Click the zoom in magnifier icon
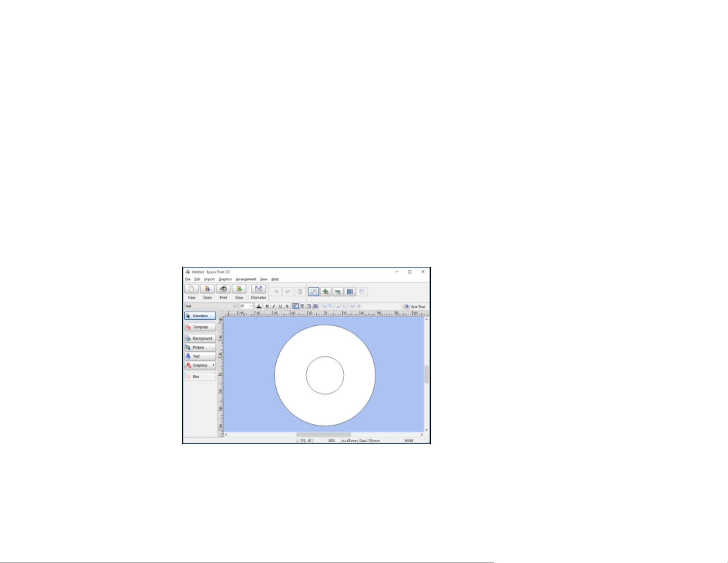The height and width of the screenshot is (563, 728). (326, 292)
